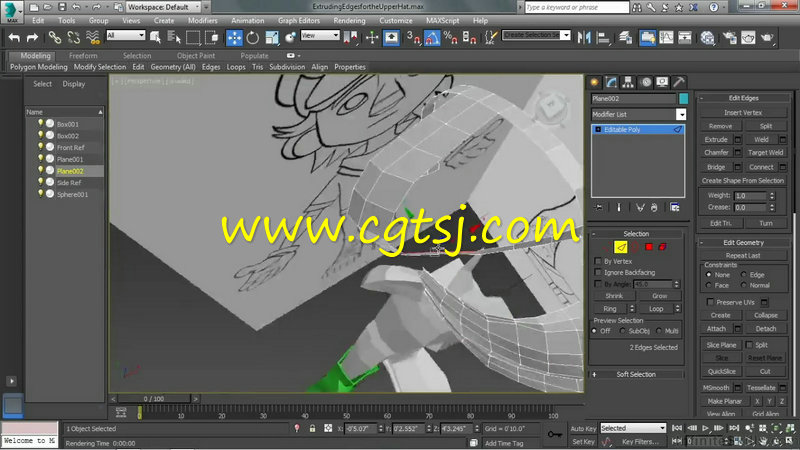
Task: Switch to the Motion command panel
Action: click(645, 82)
